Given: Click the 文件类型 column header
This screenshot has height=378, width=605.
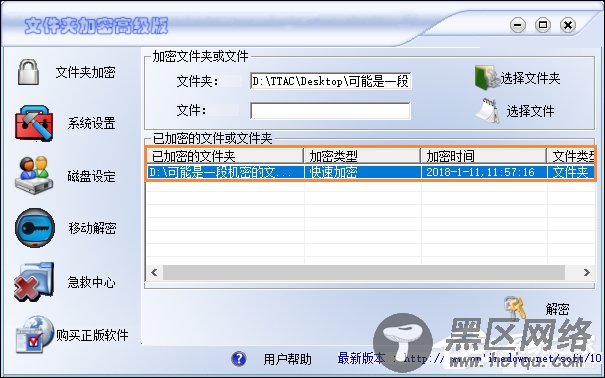Looking at the screenshot, I should coord(571,156).
